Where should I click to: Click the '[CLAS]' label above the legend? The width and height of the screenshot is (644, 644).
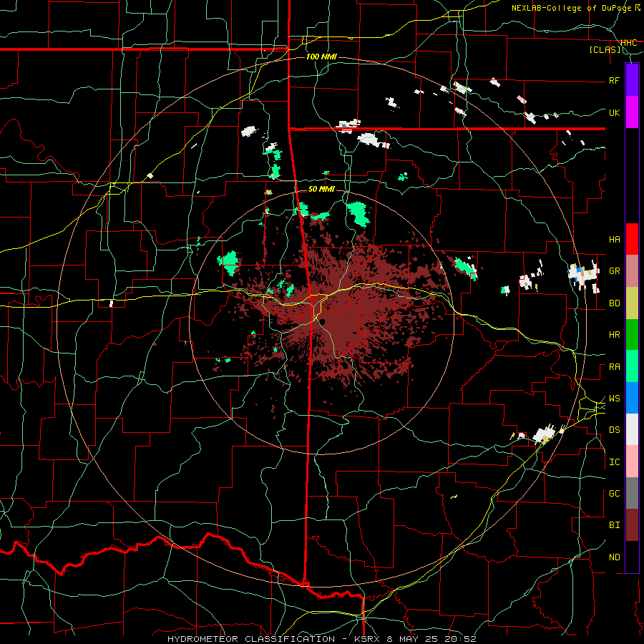click(605, 50)
